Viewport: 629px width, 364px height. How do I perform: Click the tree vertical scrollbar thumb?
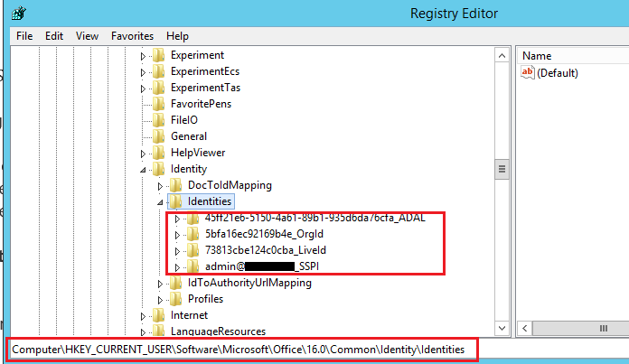click(x=502, y=169)
